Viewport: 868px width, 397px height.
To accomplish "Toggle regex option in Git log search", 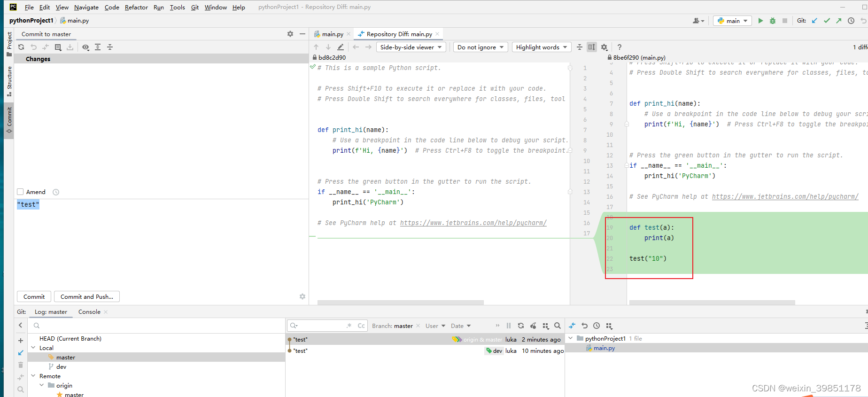I will (349, 326).
